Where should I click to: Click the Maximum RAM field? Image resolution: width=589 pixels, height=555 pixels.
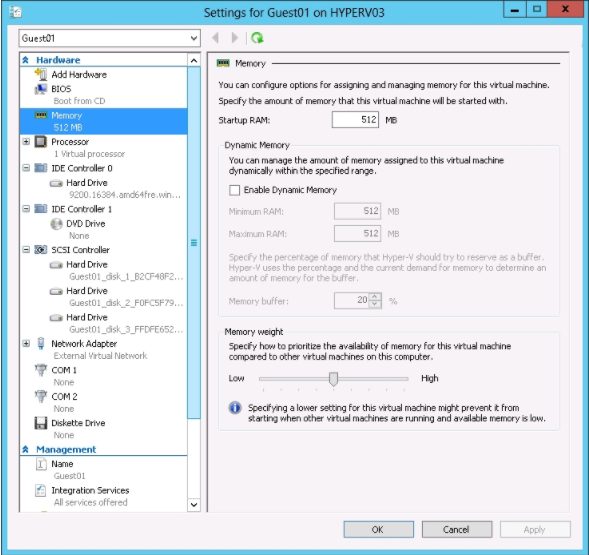click(x=357, y=234)
